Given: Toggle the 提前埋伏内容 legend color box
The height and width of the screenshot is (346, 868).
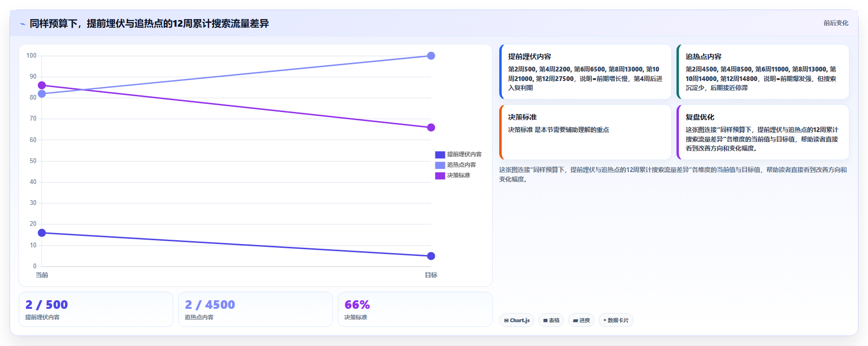Looking at the screenshot, I should pos(440,154).
